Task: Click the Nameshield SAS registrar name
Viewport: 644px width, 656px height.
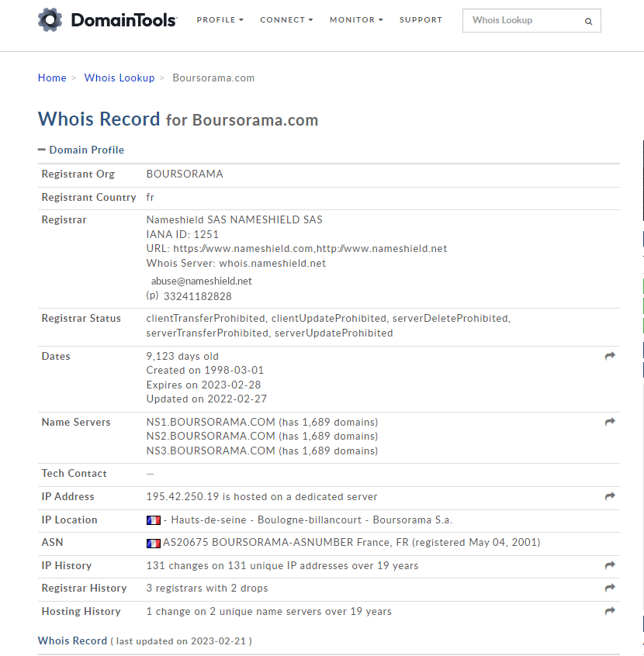Action: point(234,219)
